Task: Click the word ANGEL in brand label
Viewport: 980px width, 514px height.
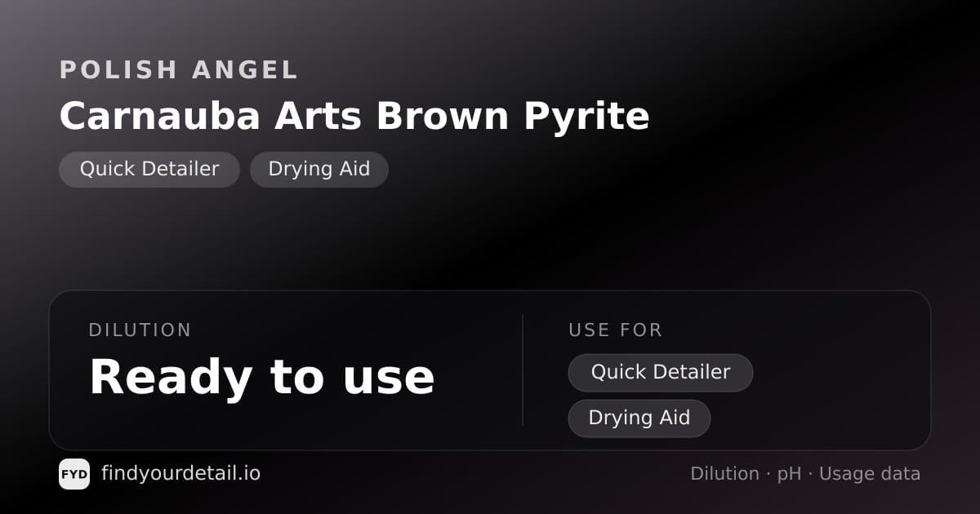Action: 245,70
